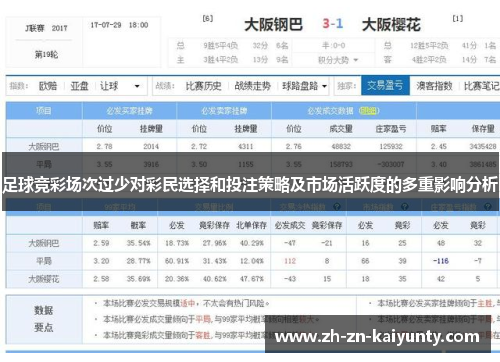Click the blue -116 必发 value
500x362 pixels.
[441, 261]
